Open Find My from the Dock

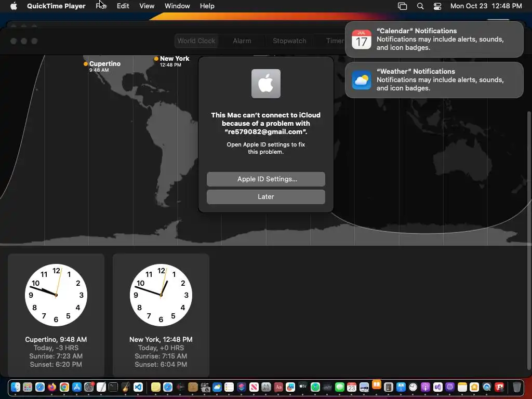coord(315,387)
